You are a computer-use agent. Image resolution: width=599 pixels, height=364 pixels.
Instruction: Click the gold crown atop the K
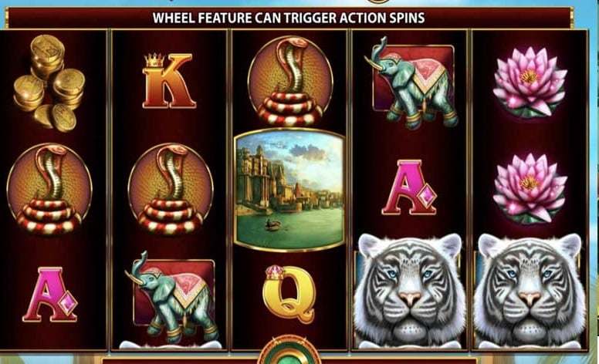[154, 60]
